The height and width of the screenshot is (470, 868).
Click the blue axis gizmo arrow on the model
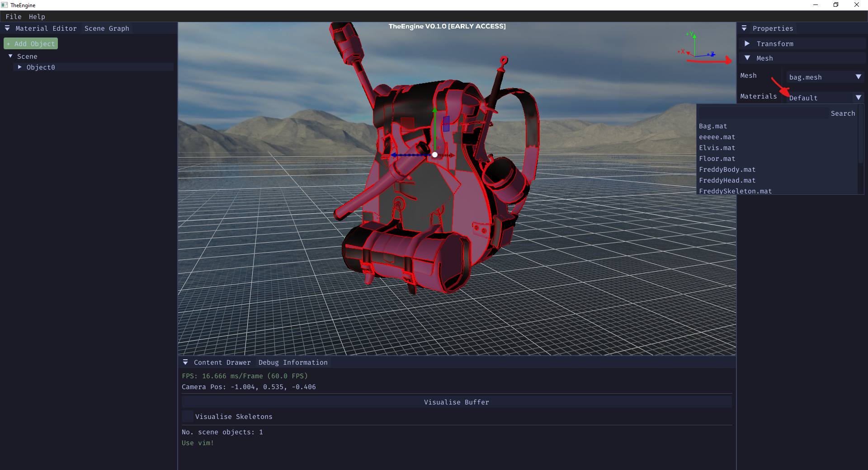coord(394,155)
